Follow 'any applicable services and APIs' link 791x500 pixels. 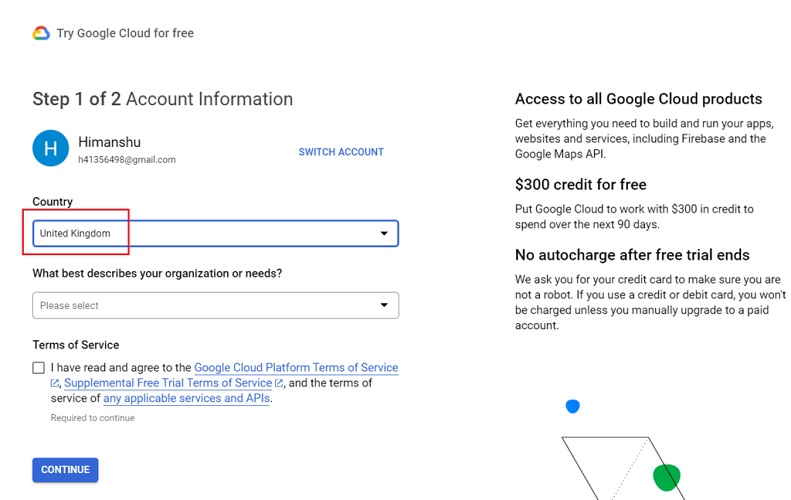(x=186, y=398)
